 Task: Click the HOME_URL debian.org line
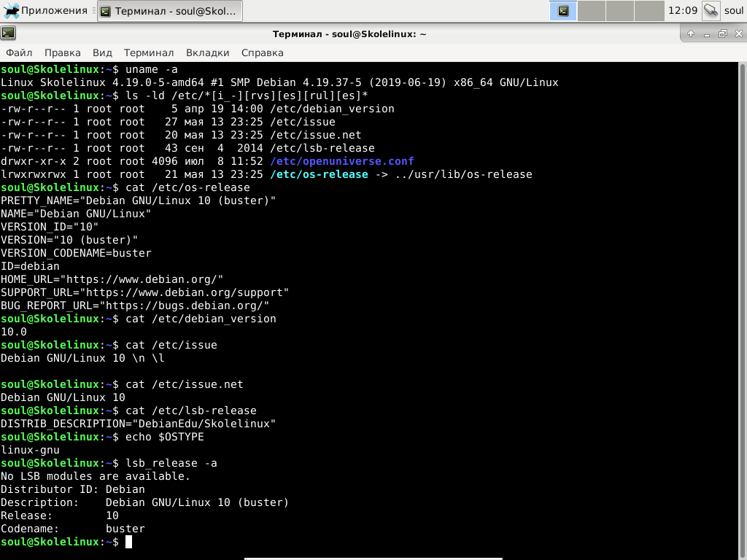(112, 279)
